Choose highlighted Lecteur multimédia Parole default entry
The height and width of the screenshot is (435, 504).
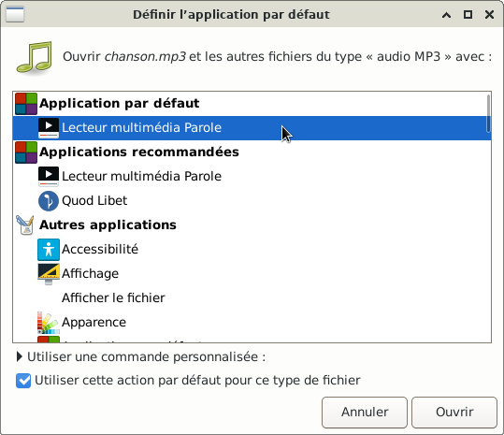pyautogui.click(x=252, y=128)
